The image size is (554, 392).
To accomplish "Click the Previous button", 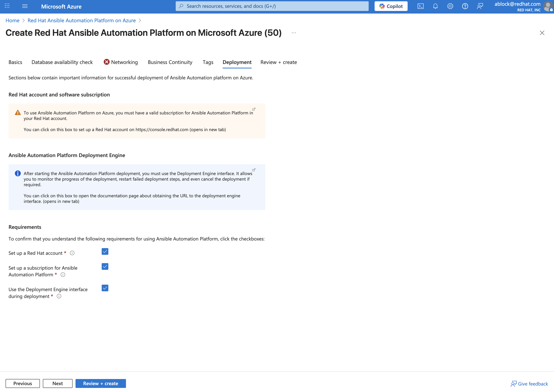I will click(x=22, y=383).
